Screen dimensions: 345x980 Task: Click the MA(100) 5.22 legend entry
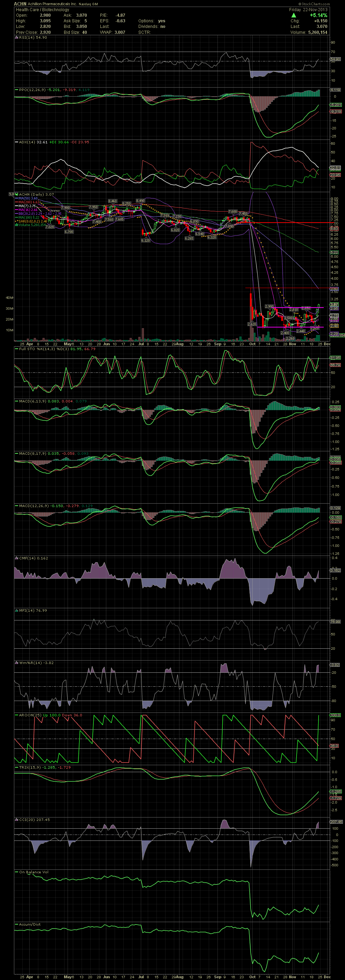(x=29, y=217)
